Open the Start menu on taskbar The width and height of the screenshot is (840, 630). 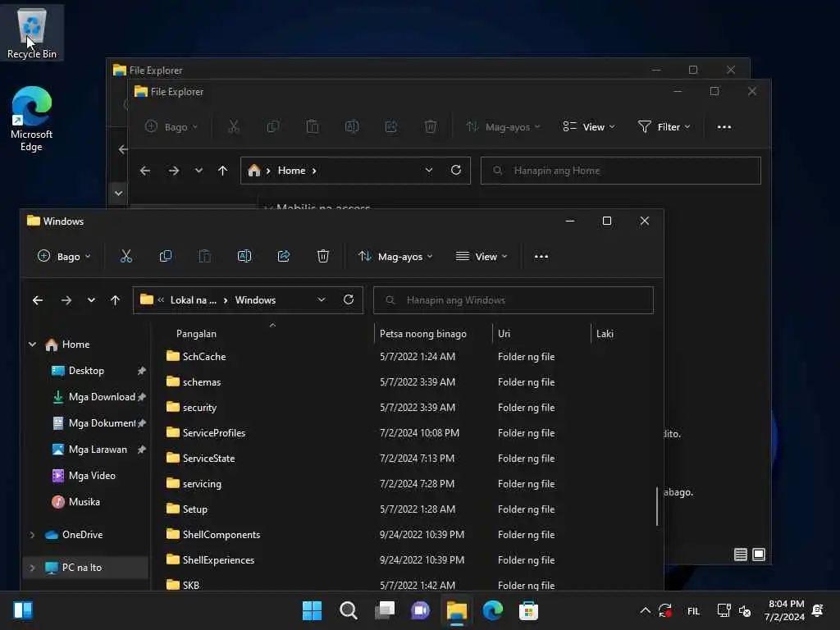pyautogui.click(x=312, y=610)
